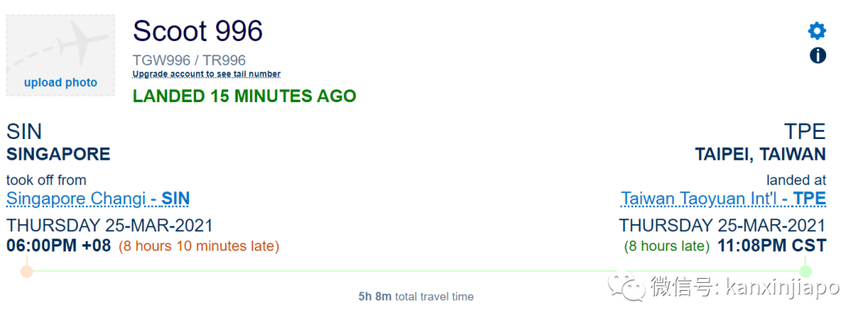Click the green arrival dot on timeline
Screen dimensions: 868x327
[805, 271]
